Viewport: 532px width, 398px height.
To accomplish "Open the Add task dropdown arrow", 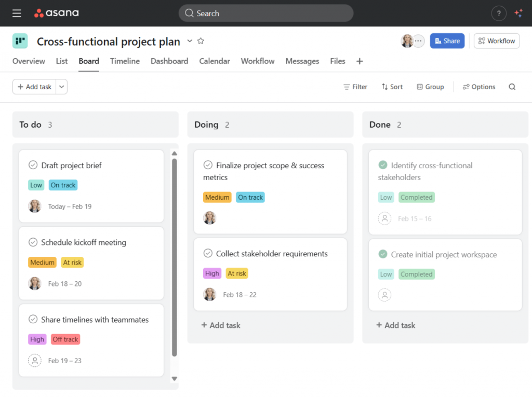I will point(62,87).
